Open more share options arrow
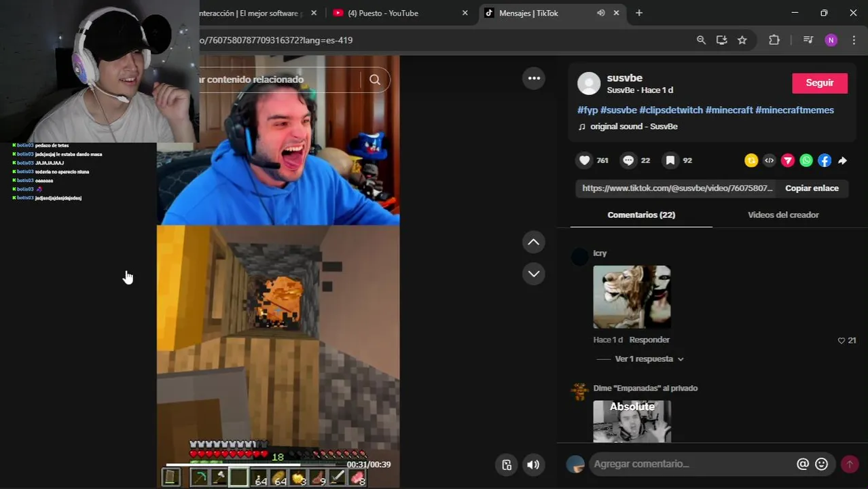Screen dimensions: 868x489 coord(842,160)
